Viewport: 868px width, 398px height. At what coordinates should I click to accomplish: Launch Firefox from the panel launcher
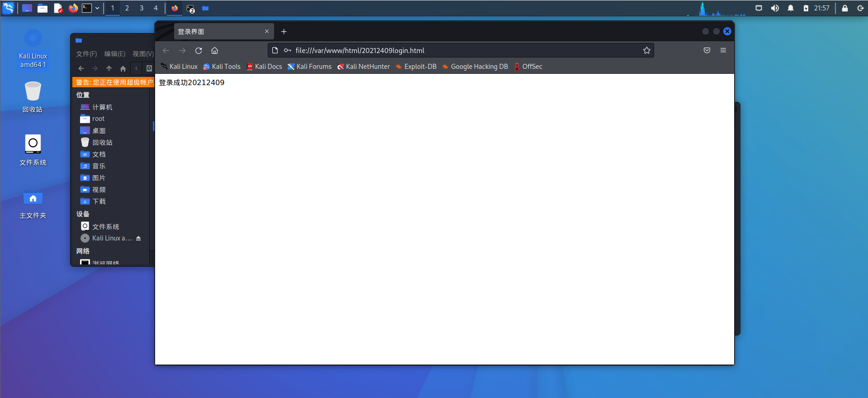[x=73, y=8]
